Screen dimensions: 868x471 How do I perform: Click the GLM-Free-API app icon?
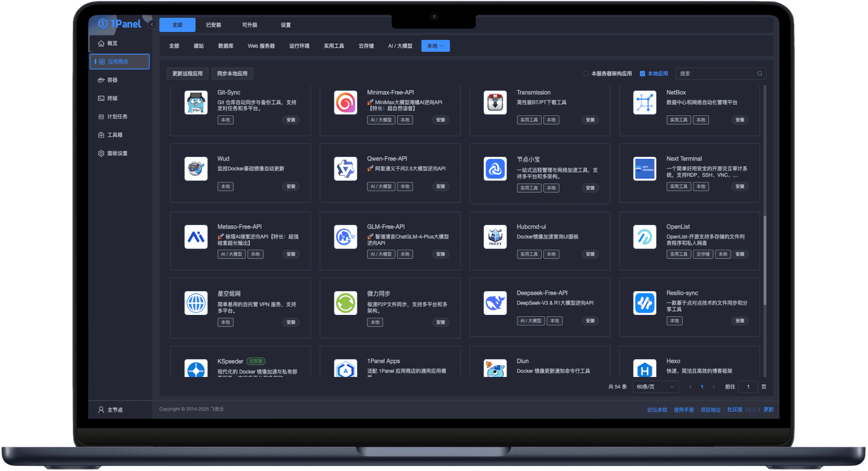pos(345,237)
